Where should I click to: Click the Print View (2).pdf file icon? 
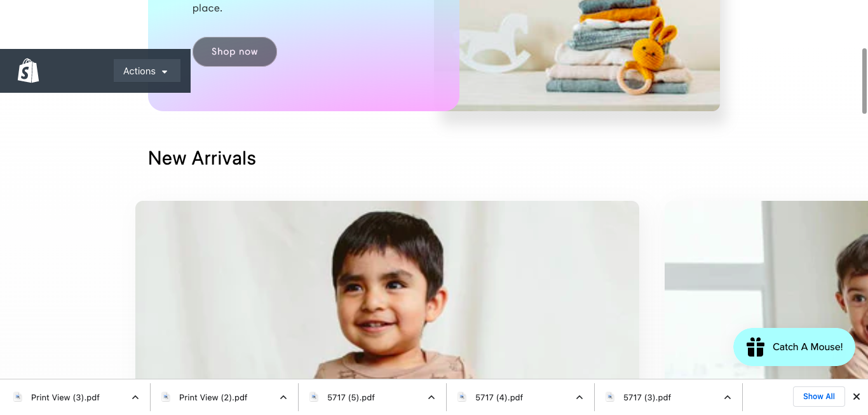point(166,397)
